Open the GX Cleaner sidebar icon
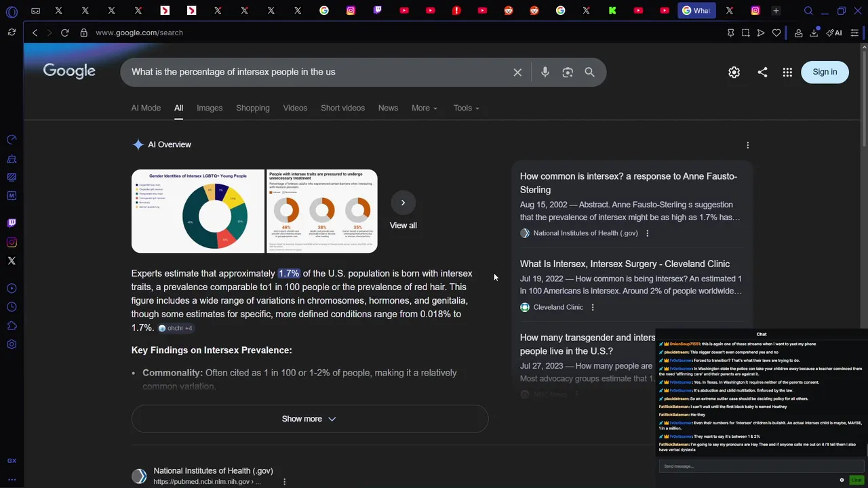Image resolution: width=868 pixels, height=488 pixels. click(x=12, y=159)
